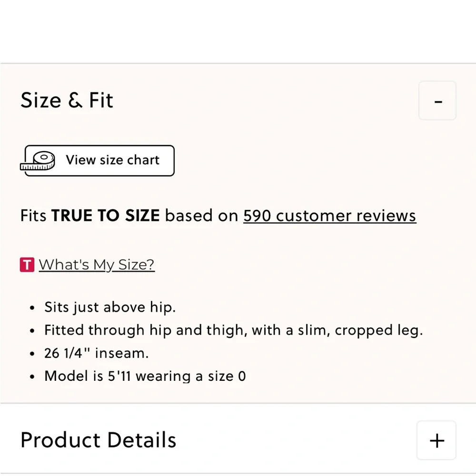Click the bullet dot beside 'Sits just above hip'

click(x=32, y=308)
